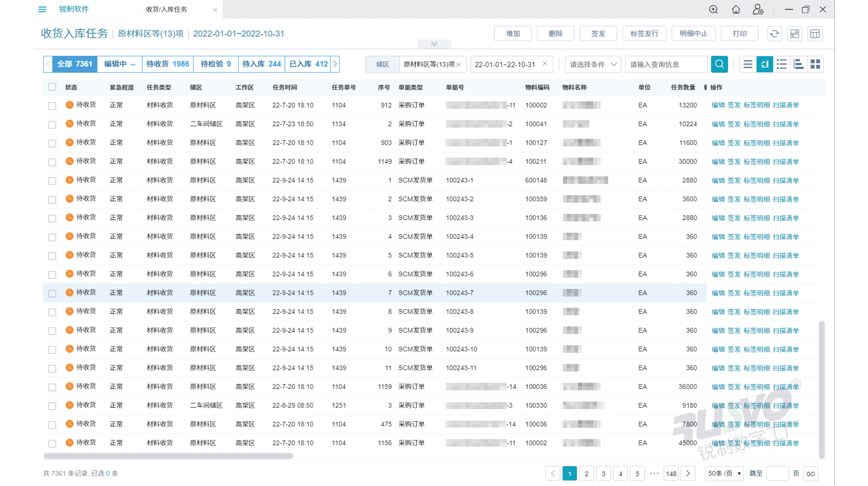The height and width of the screenshot is (486, 868).
Task: Click 扫描清单 link in row 100243-9
Action: 786,330
